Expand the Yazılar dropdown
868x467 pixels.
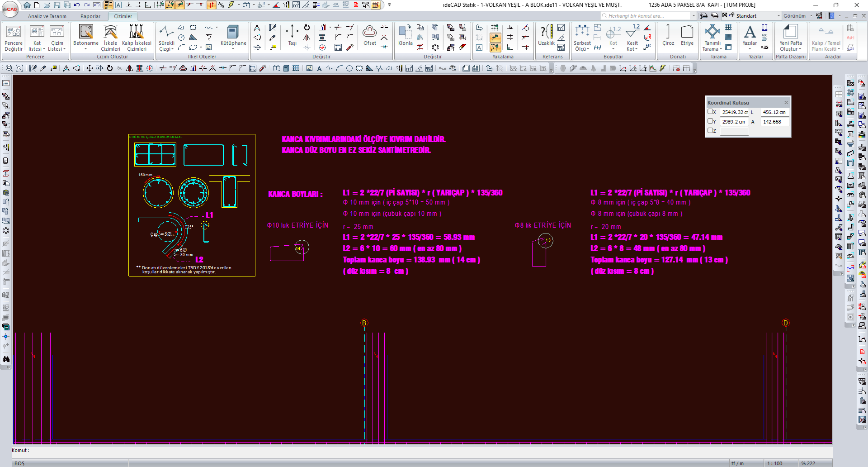pyautogui.click(x=750, y=49)
